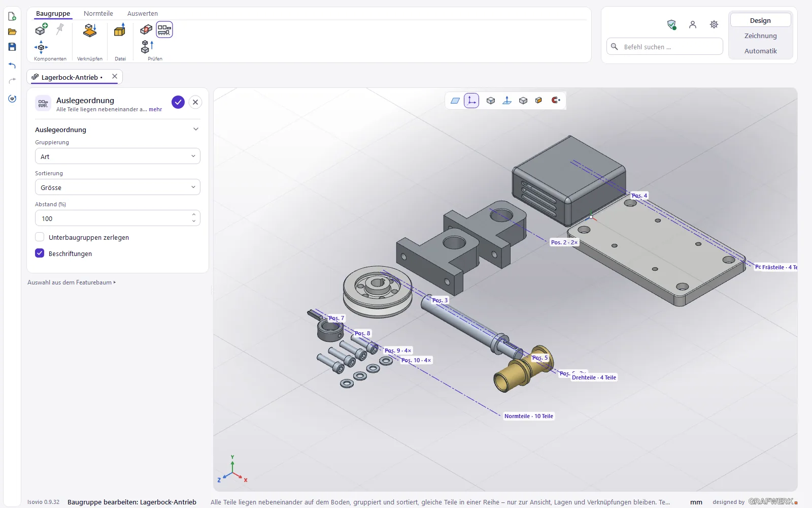Increase the Abstand value with up arrow
Screen dimensions: 812x508
coord(194,215)
